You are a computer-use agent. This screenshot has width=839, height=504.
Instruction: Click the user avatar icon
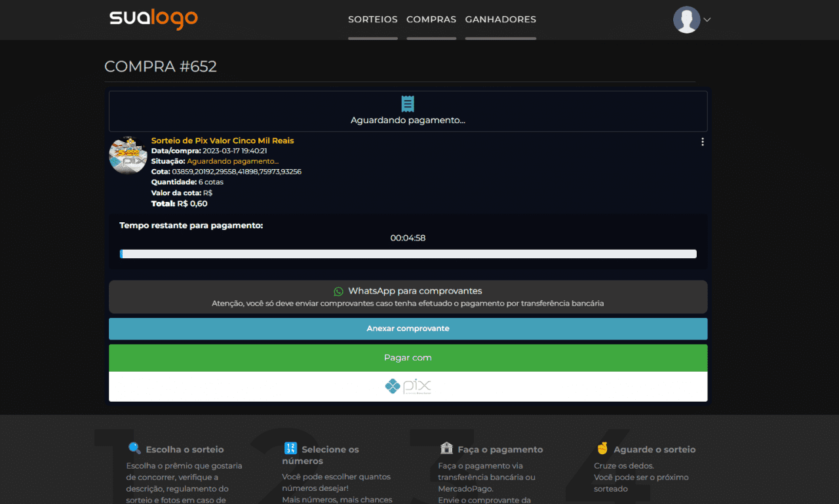[686, 20]
